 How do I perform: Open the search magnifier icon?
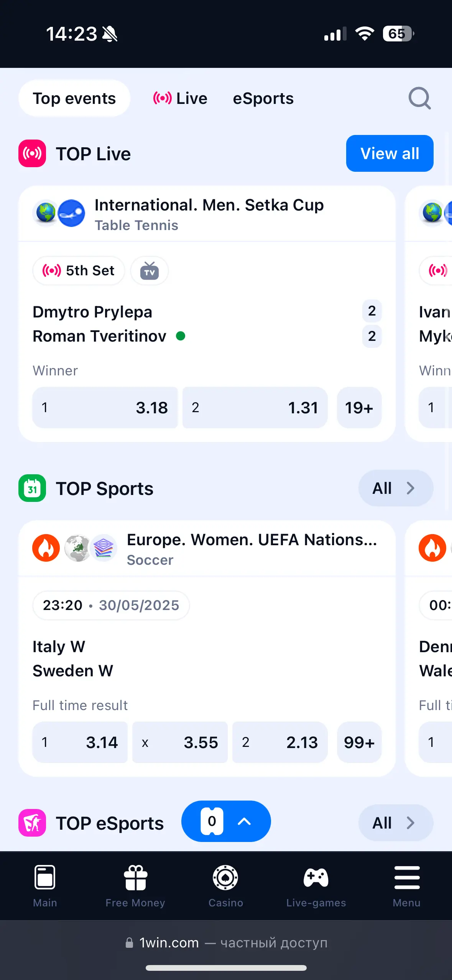(419, 99)
